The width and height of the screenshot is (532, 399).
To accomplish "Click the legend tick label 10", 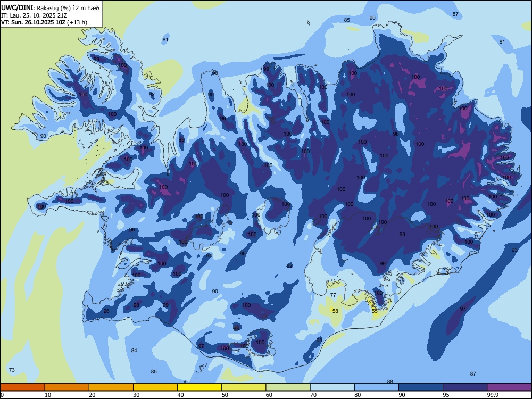I will coord(48,395).
